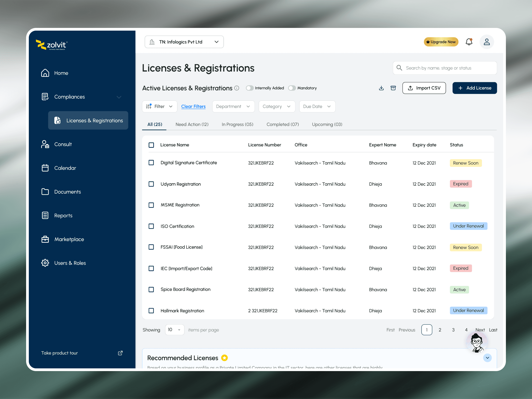The width and height of the screenshot is (532, 399).
Task: Open the user profile avatar icon
Action: 487,42
